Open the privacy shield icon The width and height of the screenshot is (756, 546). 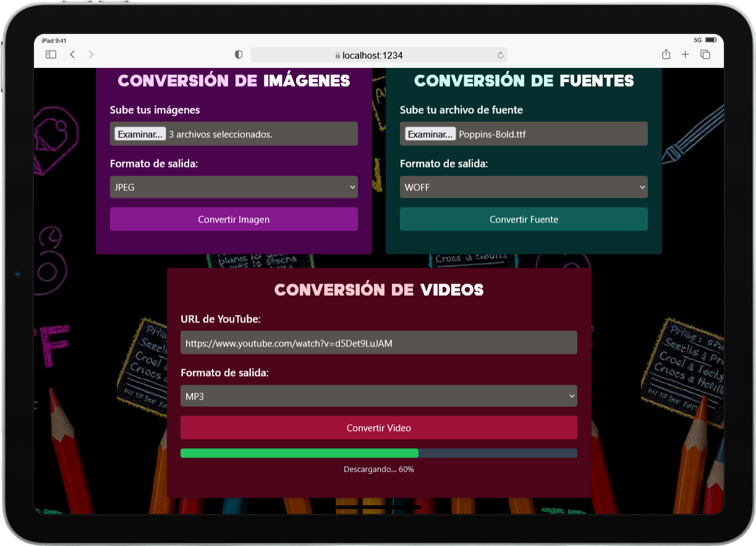[x=239, y=55]
